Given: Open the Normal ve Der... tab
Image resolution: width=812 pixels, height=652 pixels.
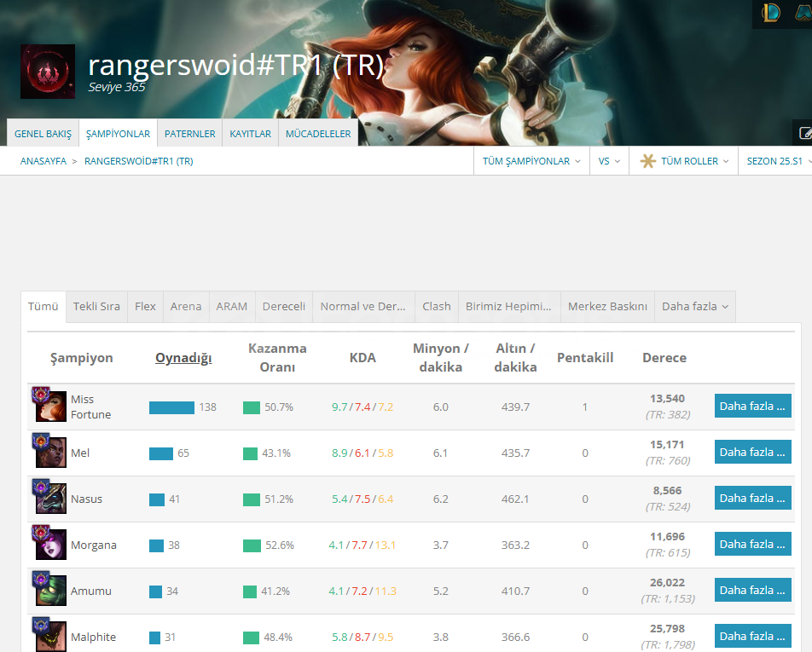Looking at the screenshot, I should click(x=363, y=306).
